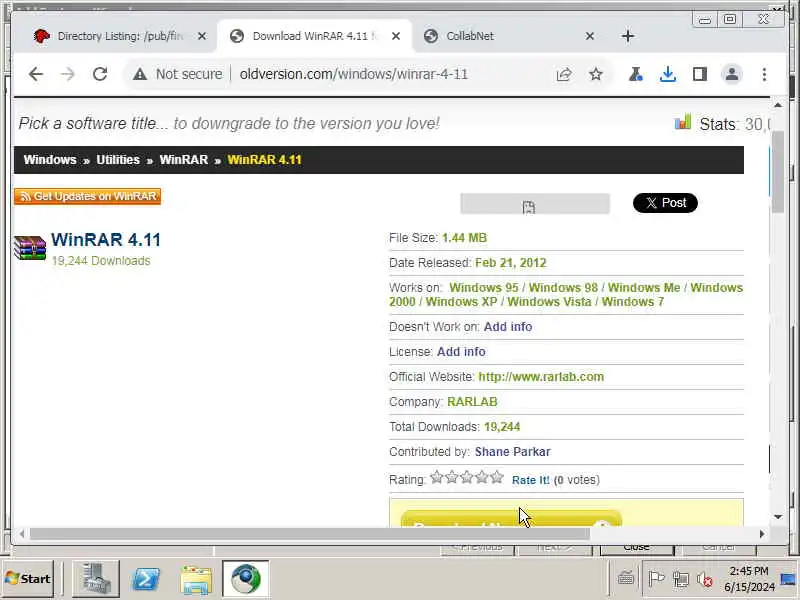Click the horizontal scroll-right arrow
Viewport: 800px width, 600px height.
[762, 534]
